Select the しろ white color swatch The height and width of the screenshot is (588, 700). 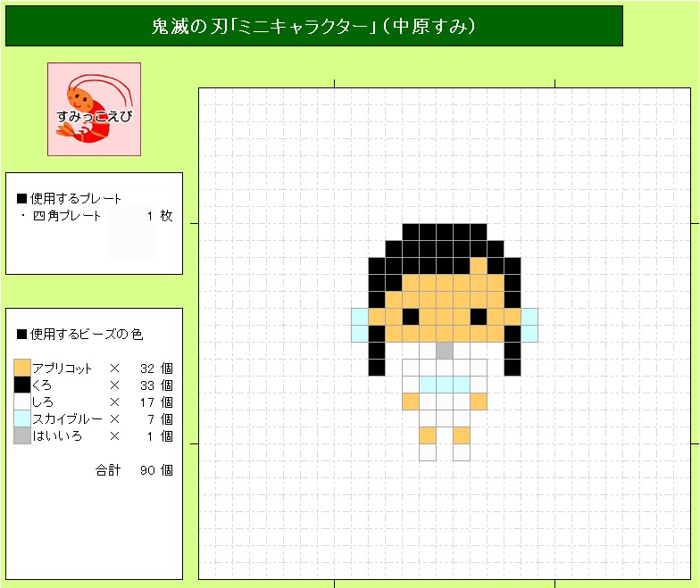(21, 402)
